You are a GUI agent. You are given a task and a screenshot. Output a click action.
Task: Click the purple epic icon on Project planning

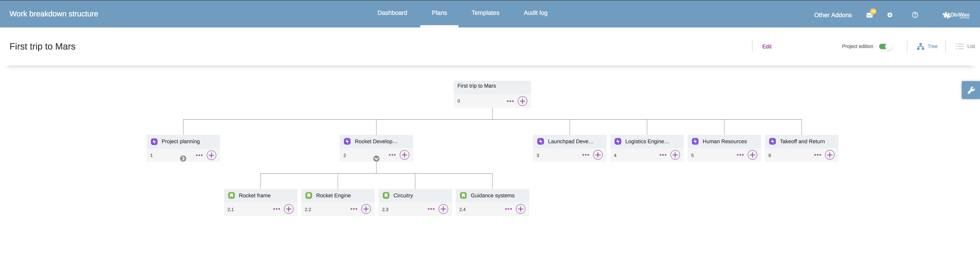pos(154,142)
